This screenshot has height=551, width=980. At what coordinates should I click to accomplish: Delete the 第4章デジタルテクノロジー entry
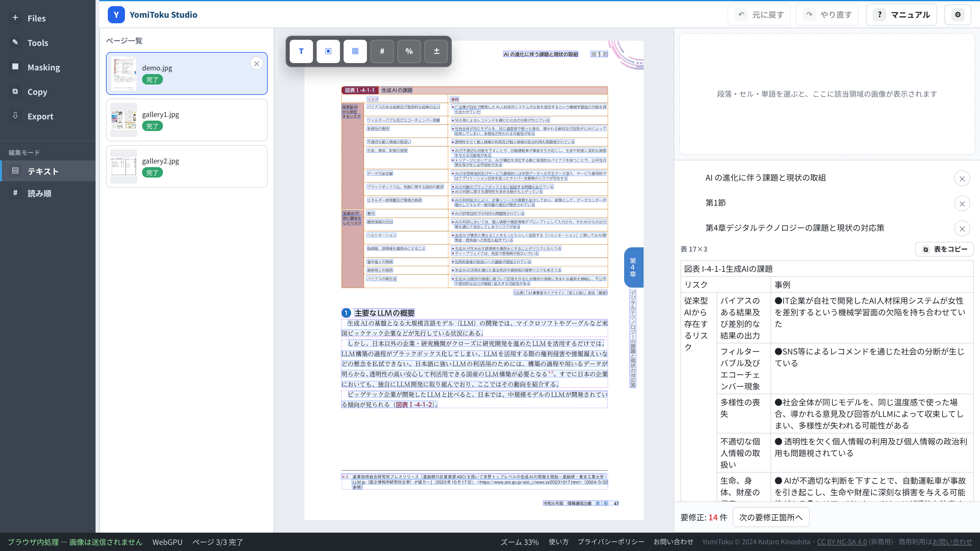coord(962,229)
